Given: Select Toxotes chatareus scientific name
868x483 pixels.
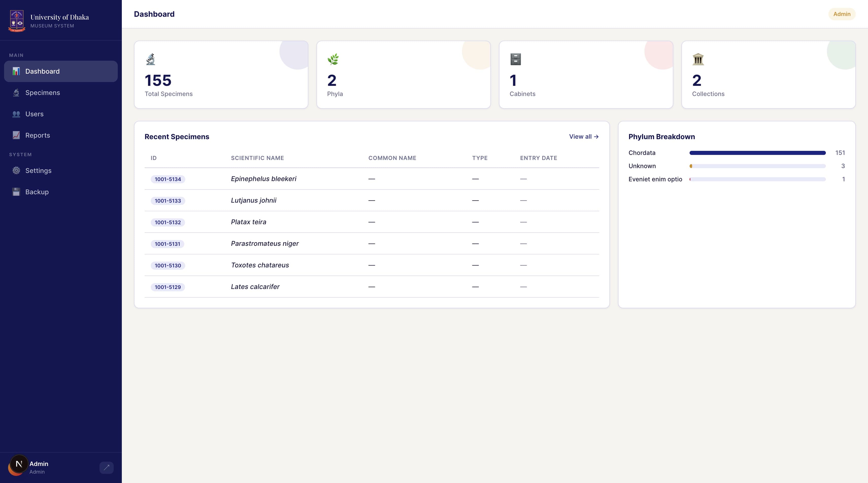Looking at the screenshot, I should [x=260, y=265].
